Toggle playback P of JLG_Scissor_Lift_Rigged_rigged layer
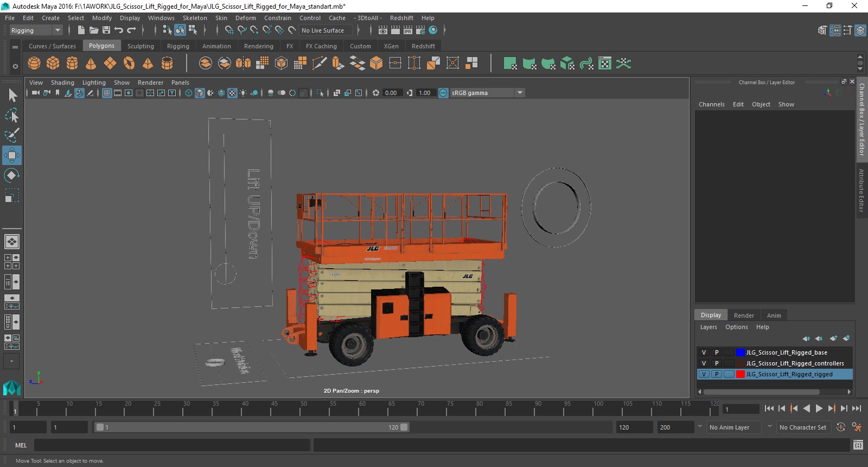Viewport: 868px width, 467px height. (717, 374)
